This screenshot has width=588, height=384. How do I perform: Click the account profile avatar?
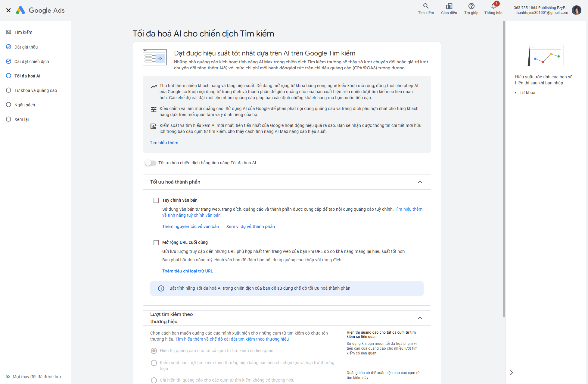pos(576,10)
